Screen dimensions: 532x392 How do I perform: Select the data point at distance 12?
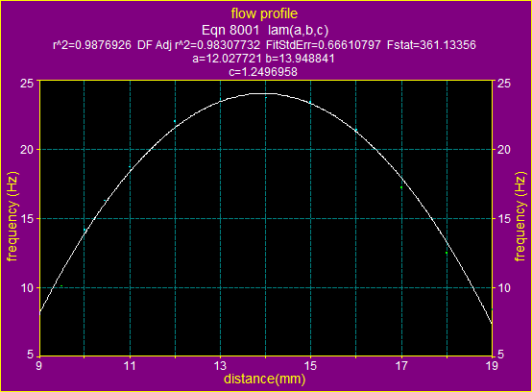pos(175,121)
